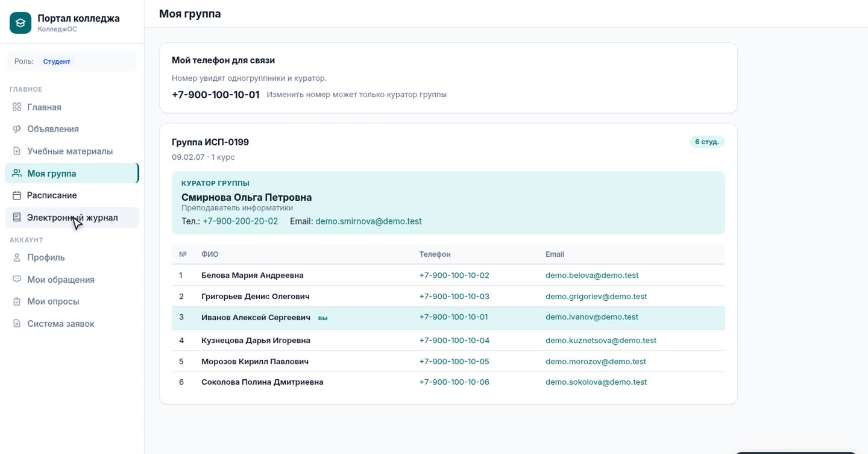Screen dimensions: 868x454
Task: Click name Морозов Кирилл Павлович
Action: click(255, 361)
